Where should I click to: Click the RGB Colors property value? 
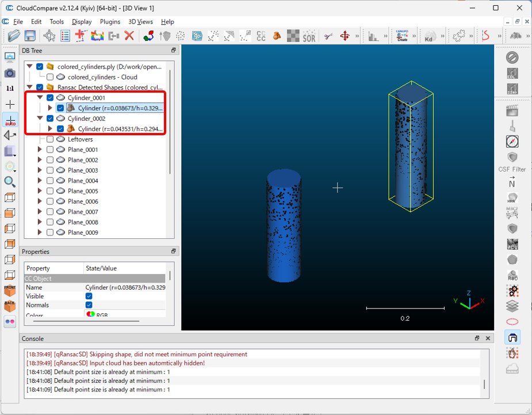tap(101, 315)
